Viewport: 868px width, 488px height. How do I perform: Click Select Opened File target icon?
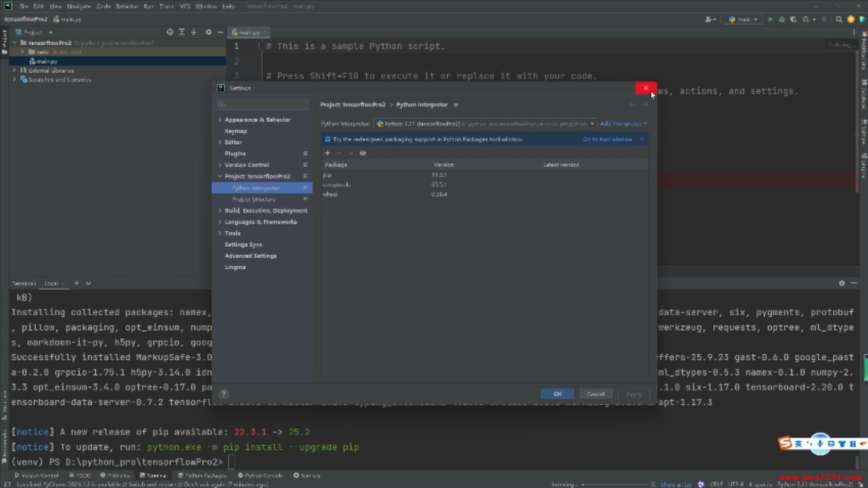tap(170, 32)
